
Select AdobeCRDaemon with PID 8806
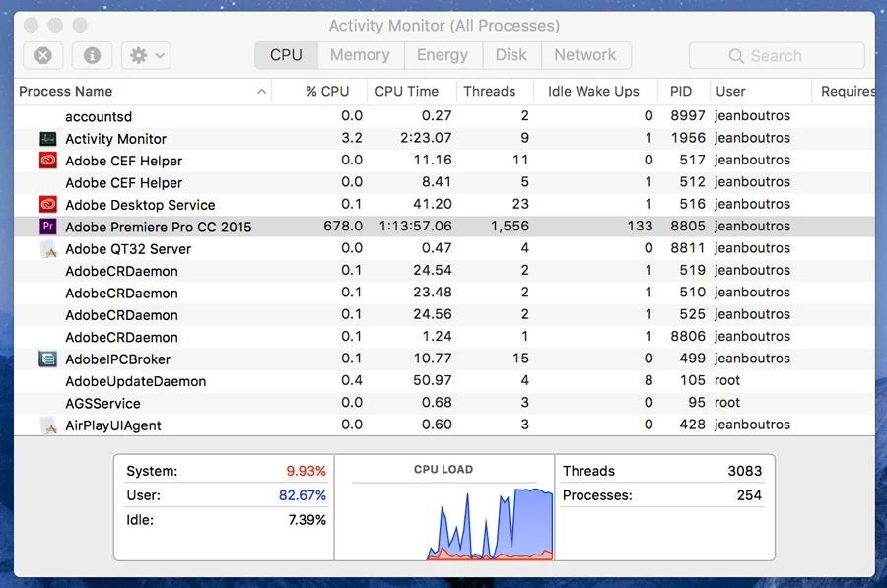[444, 337]
